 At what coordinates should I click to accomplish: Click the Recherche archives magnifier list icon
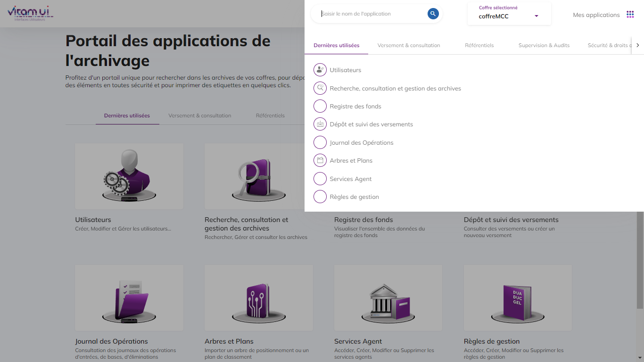pyautogui.click(x=320, y=88)
